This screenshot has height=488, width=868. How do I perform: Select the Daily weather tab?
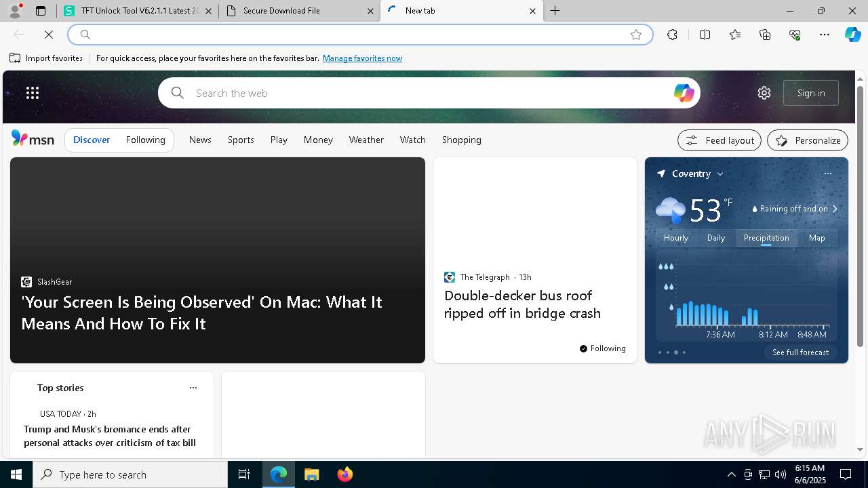coord(716,238)
